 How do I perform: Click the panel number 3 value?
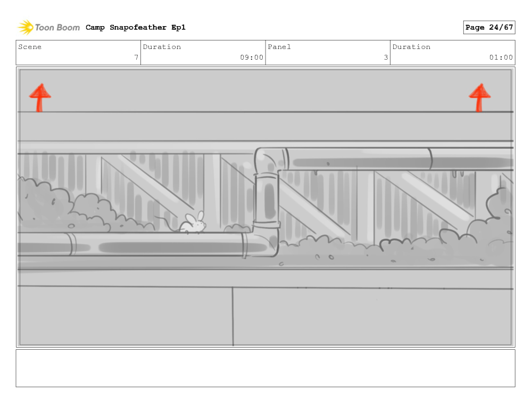click(x=386, y=57)
